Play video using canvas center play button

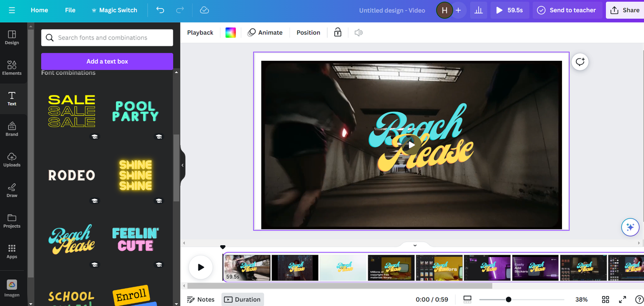point(411,145)
